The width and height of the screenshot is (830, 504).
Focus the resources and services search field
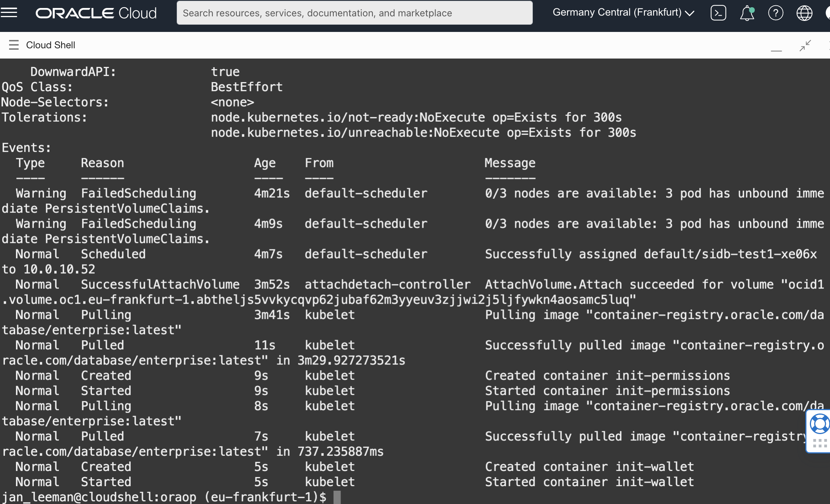(x=354, y=13)
